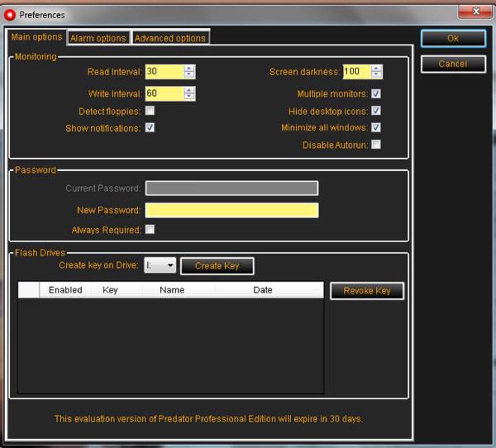Viewport: 496px width, 448px height.
Task: Click the red Predator icon in title bar
Action: [10, 15]
